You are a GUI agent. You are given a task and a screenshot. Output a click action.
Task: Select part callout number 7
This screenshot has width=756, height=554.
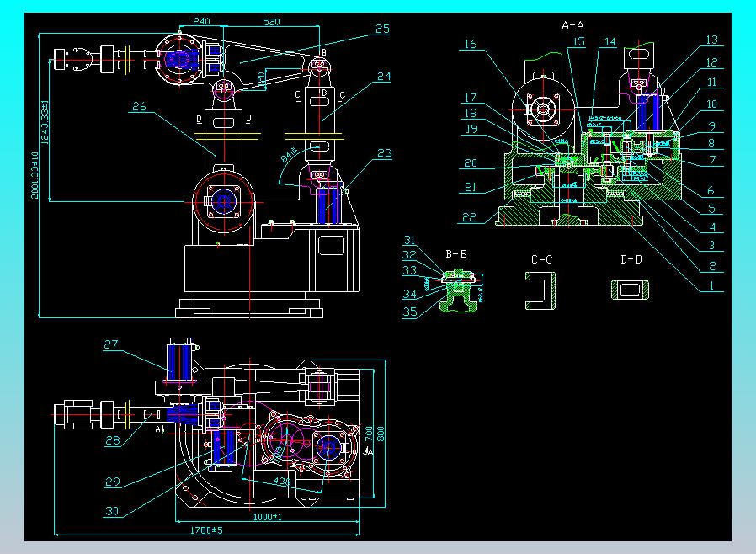(x=712, y=160)
